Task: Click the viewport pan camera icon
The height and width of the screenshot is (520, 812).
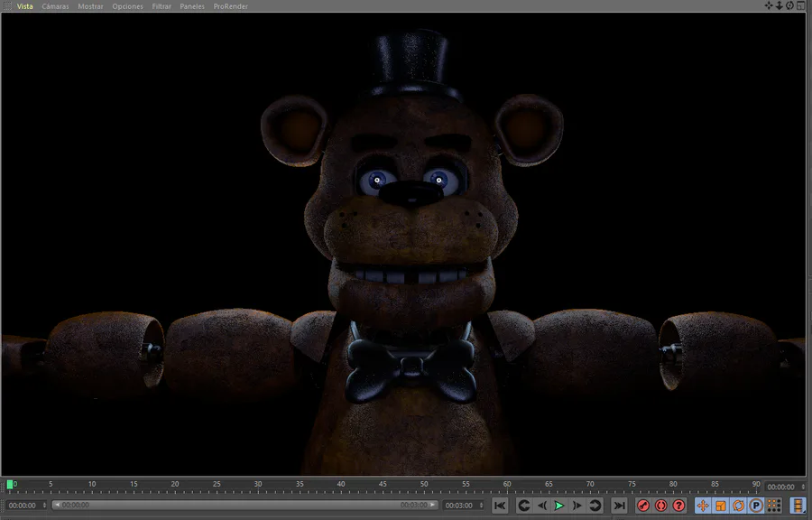Action: coord(769,5)
